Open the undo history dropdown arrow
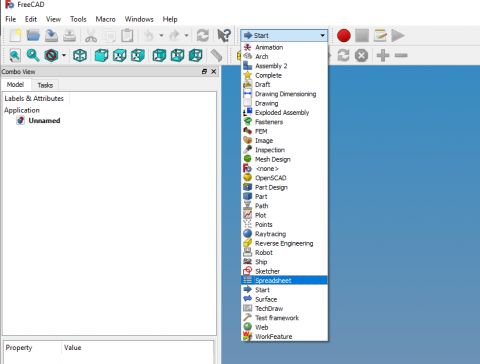Image resolution: width=480 pixels, height=364 pixels. (161, 35)
